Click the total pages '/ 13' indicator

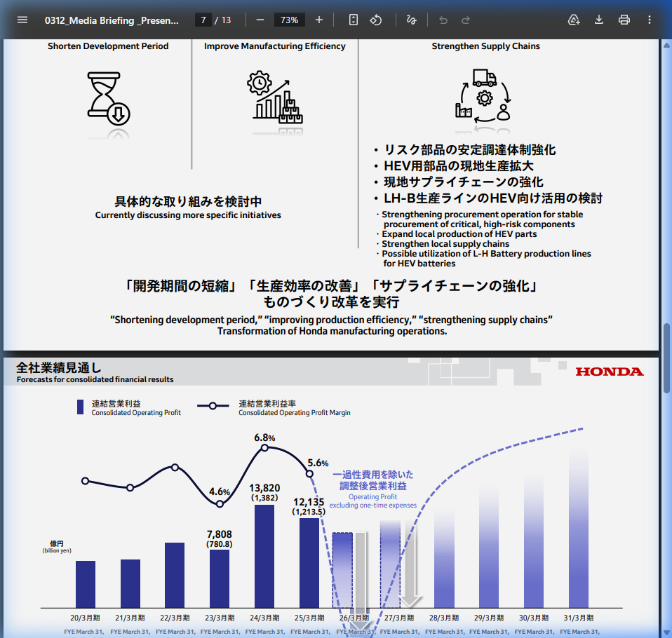pos(223,20)
